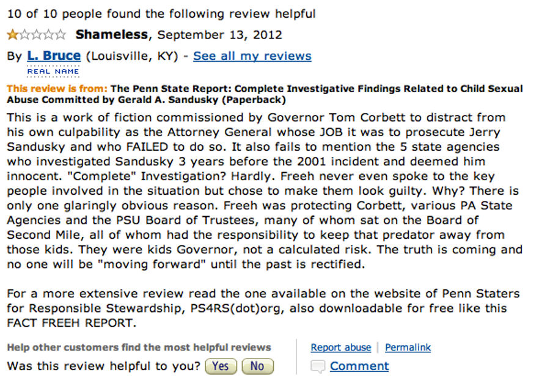550x392 pixels.
Task: Click the Penn State Report book title
Action: pos(265,94)
